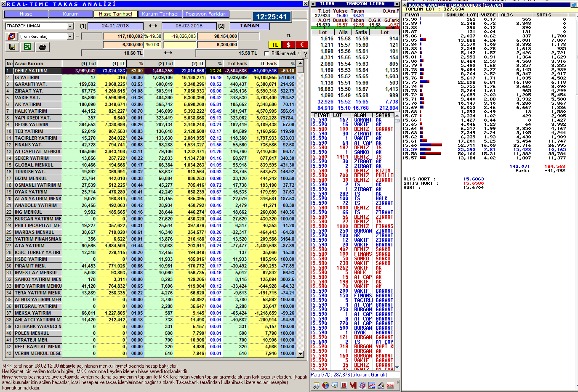Select the A1 CAPITAL MENKUL row

151,151
